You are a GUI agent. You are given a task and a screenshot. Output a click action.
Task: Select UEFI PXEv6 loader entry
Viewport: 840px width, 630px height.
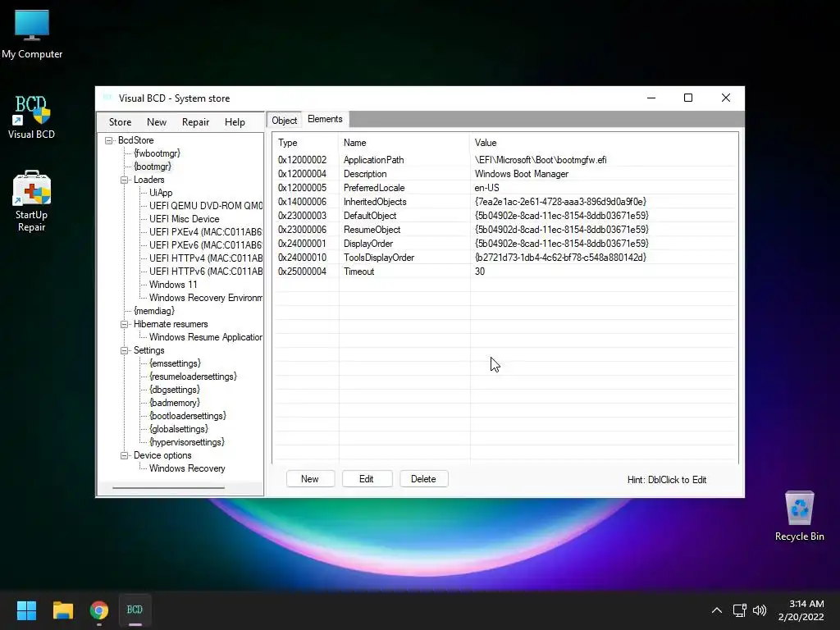tap(206, 245)
